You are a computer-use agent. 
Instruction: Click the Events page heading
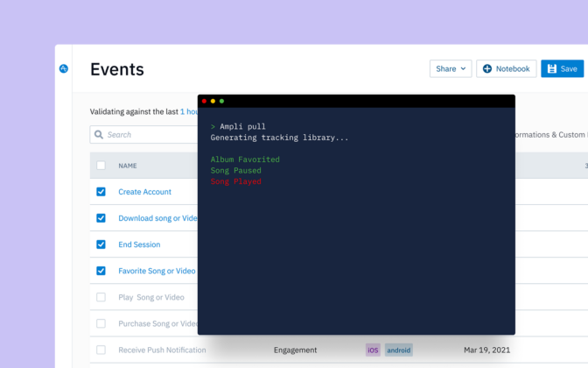point(117,69)
